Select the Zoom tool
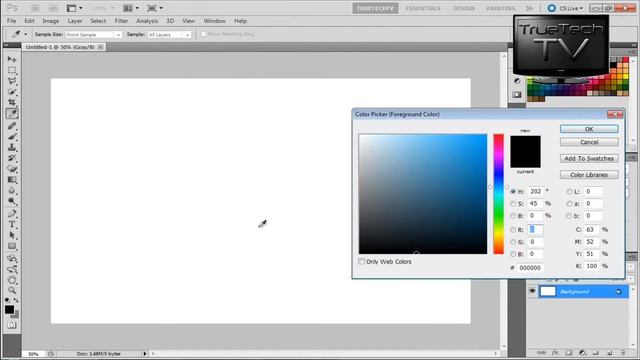 tap(12, 291)
